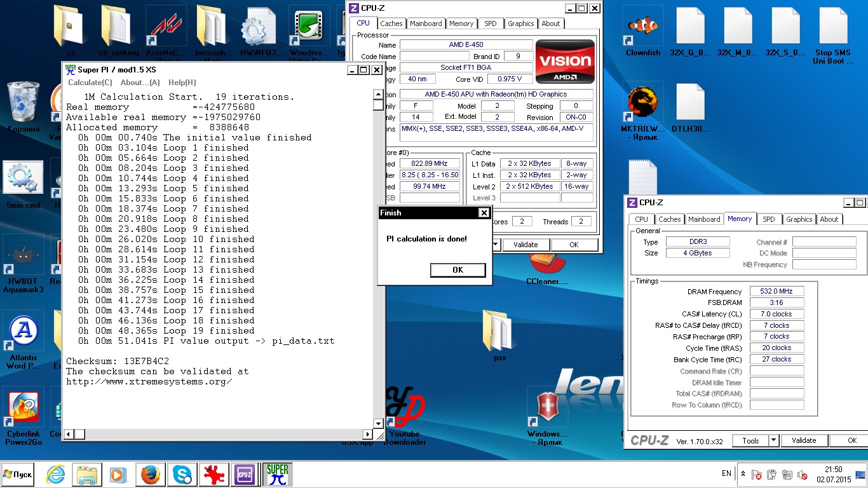The height and width of the screenshot is (488, 868).
Task: Switch to Super PI taskbar button
Action: click(x=277, y=475)
